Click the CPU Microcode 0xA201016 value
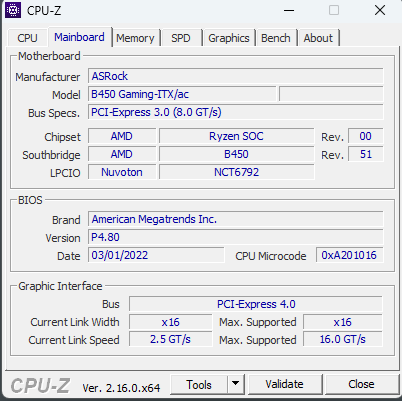The height and width of the screenshot is (401, 402). 349,255
